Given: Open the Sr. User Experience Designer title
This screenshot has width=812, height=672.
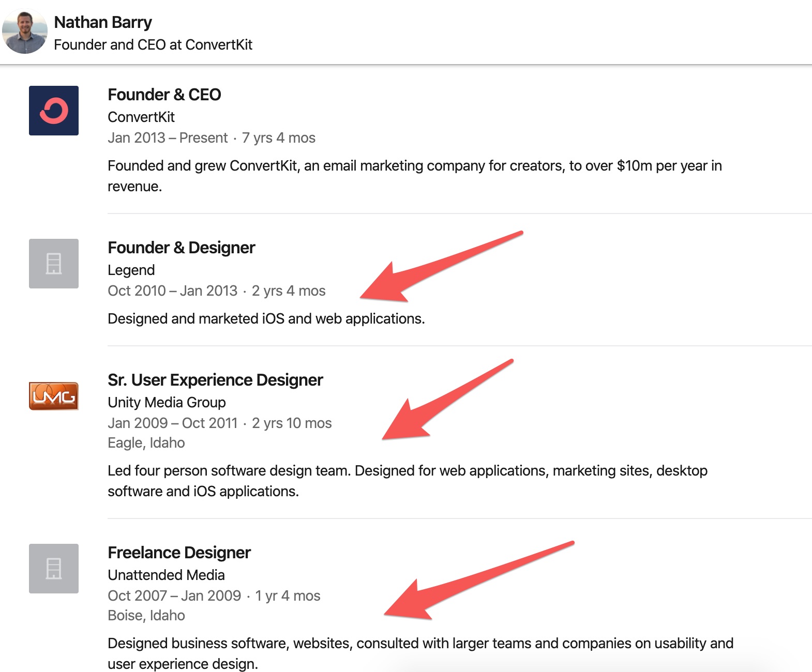Looking at the screenshot, I should click(215, 380).
